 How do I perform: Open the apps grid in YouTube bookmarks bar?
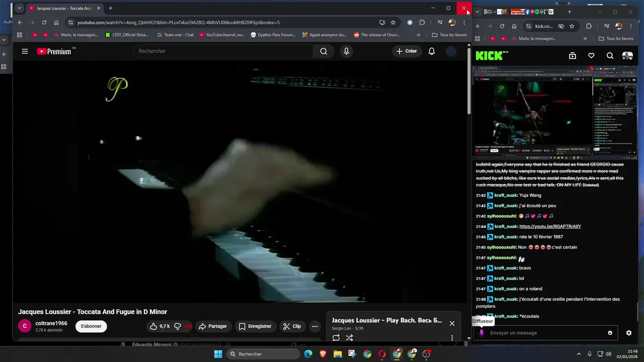20,35
